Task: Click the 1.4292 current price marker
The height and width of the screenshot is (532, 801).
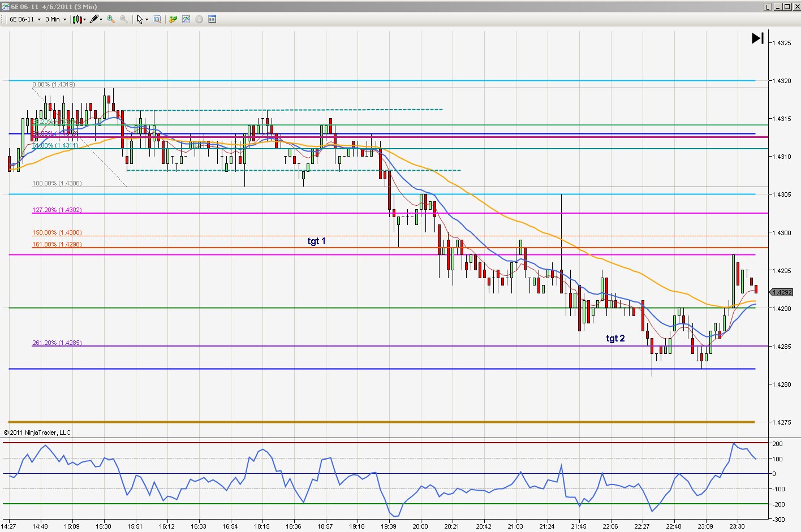Action: click(x=782, y=292)
